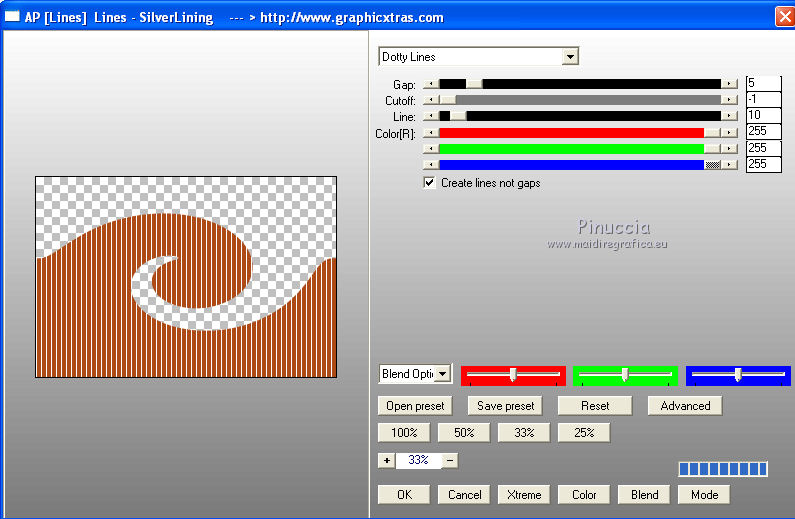The width and height of the screenshot is (795, 519).
Task: Click right arrow of red Color slider
Action: point(730,132)
